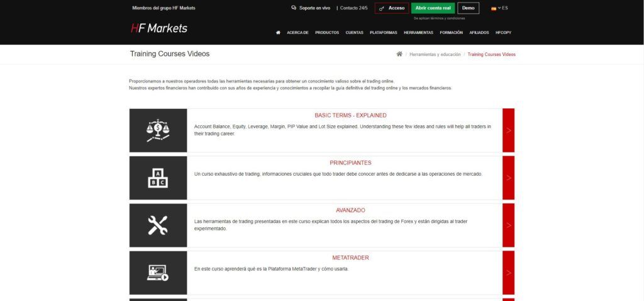The image size is (644, 301).
Task: Open the BASIC TERMS - EXPLAINED title
Action: click(x=350, y=115)
